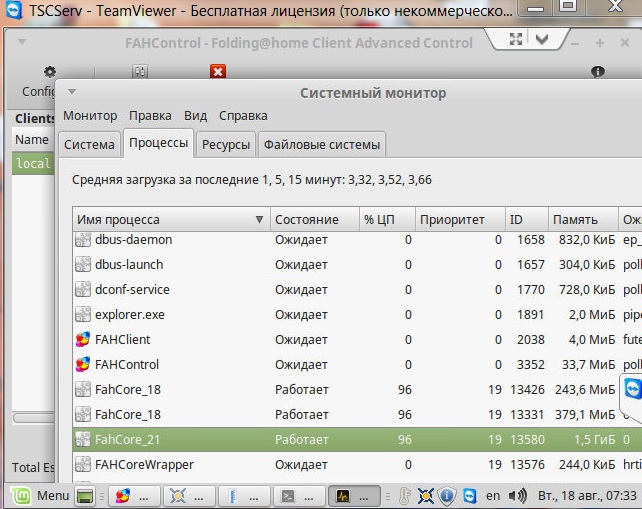Open the Справка menu
642x509 pixels.
tap(243, 116)
